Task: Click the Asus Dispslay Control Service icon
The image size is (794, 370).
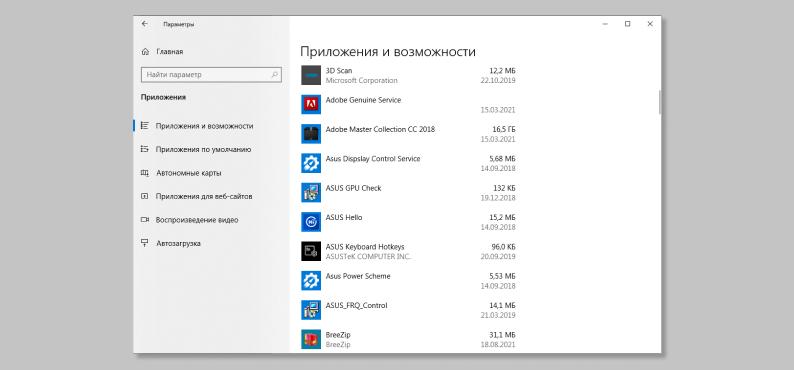Action: 311,163
